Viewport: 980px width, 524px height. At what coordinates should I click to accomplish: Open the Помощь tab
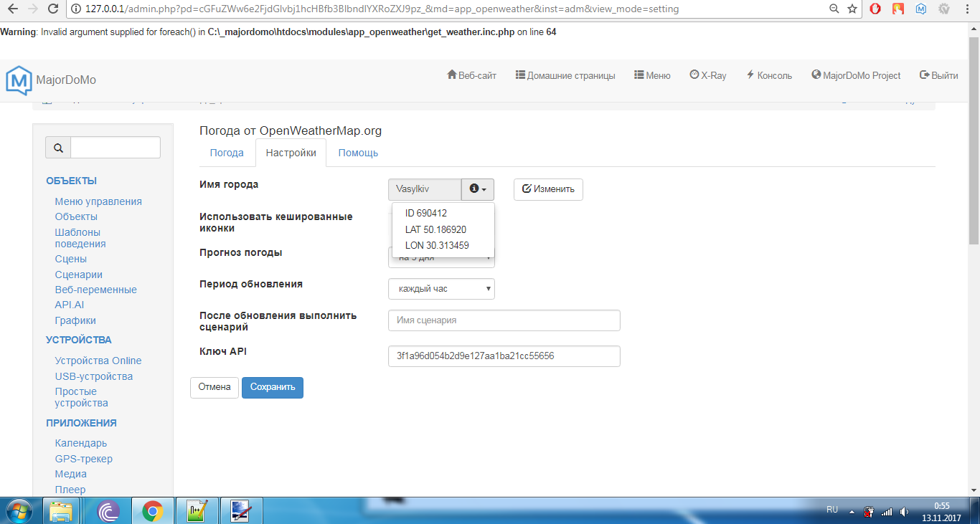click(x=358, y=153)
